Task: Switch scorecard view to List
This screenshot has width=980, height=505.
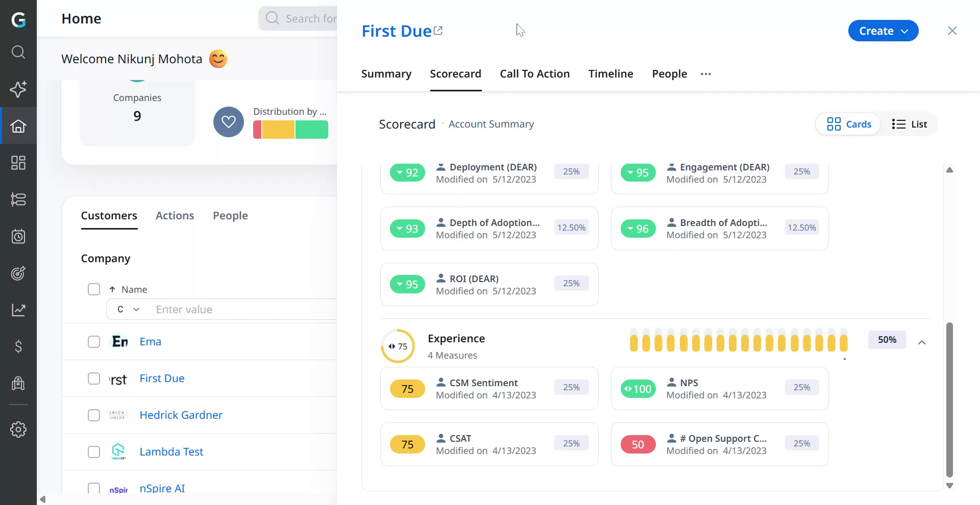Action: pos(910,124)
